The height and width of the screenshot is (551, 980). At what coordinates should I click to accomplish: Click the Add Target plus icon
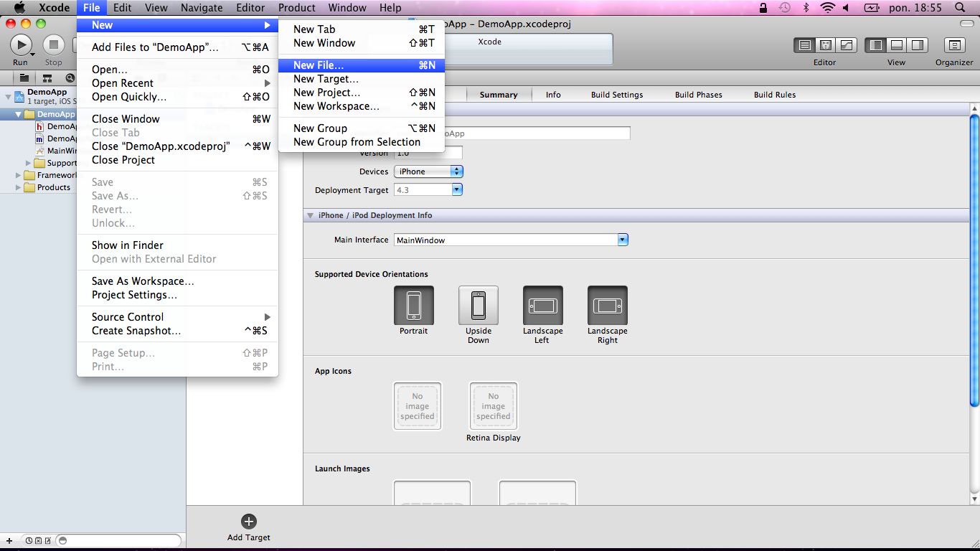[x=248, y=522]
